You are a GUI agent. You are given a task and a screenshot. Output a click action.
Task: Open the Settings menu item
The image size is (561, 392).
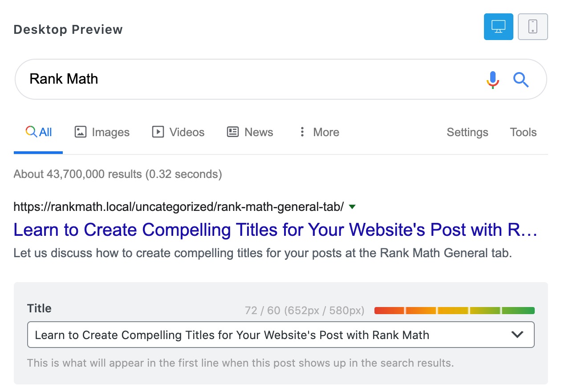(x=467, y=132)
